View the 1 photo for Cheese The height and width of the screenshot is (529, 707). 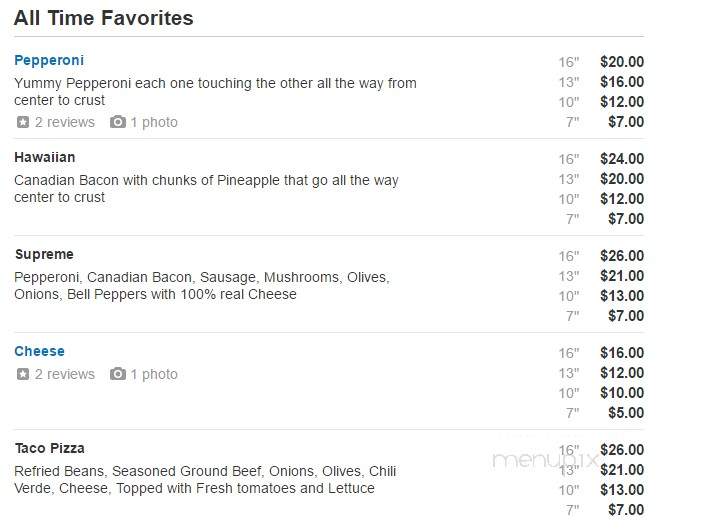(154, 374)
